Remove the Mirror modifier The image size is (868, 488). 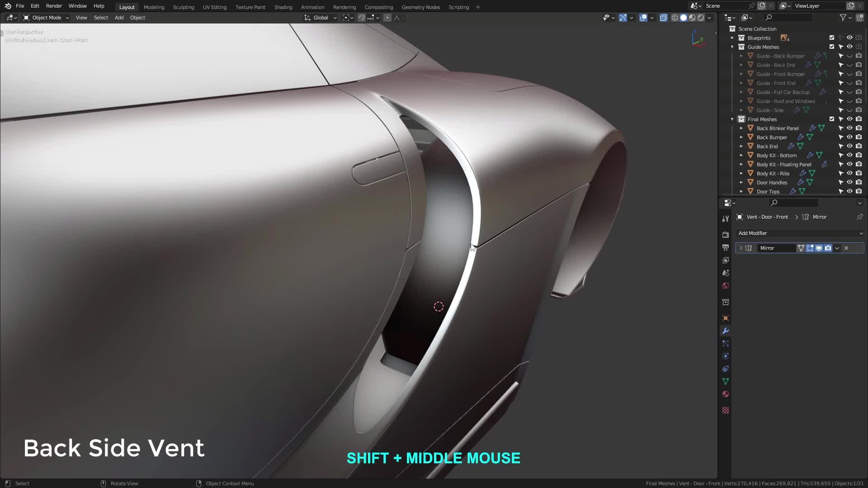tap(846, 248)
